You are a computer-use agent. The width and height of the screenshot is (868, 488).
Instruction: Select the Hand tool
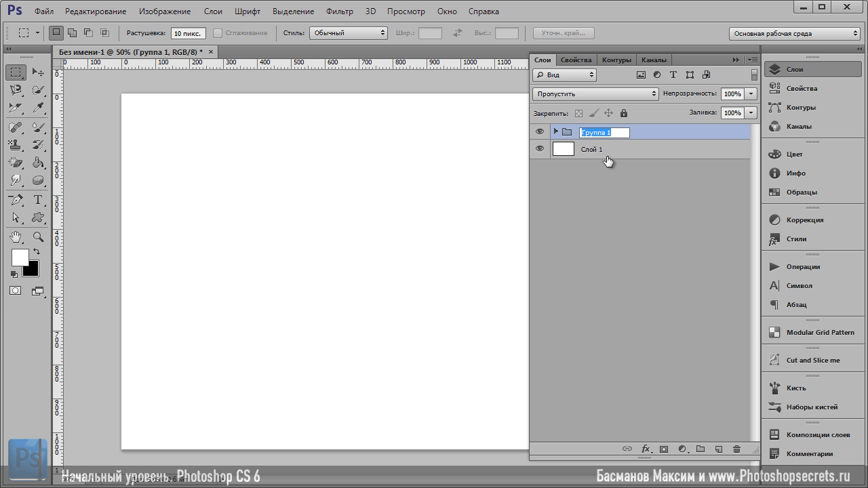[x=16, y=237]
